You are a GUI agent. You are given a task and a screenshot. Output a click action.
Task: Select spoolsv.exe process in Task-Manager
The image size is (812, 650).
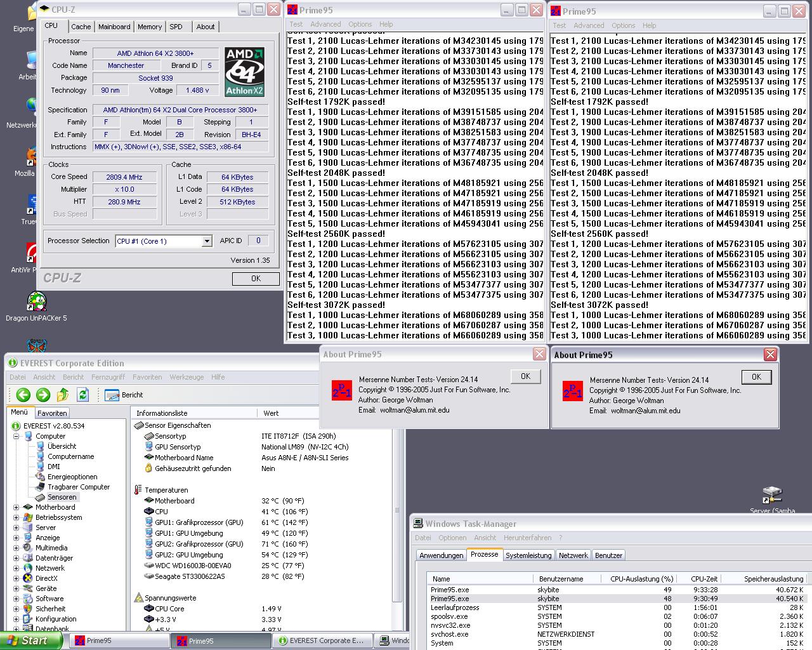[x=619, y=616]
